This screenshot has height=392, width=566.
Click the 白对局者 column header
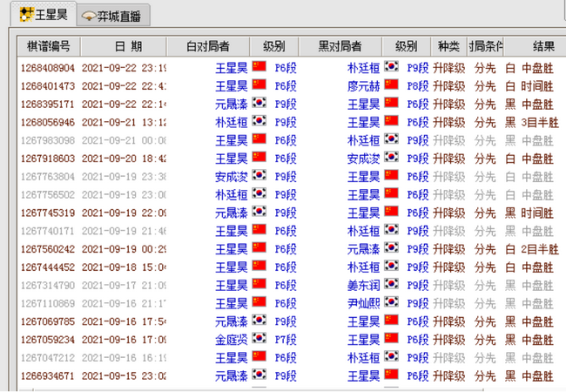click(208, 46)
